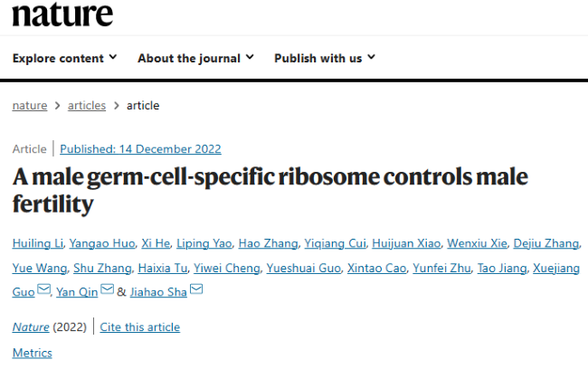Open the About the journal dropdown
The width and height of the screenshot is (588, 369).
195,58
